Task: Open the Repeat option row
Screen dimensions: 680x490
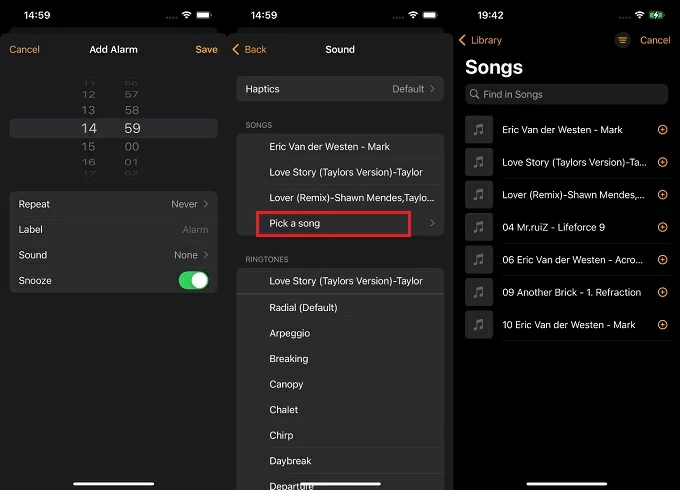Action: pos(113,204)
